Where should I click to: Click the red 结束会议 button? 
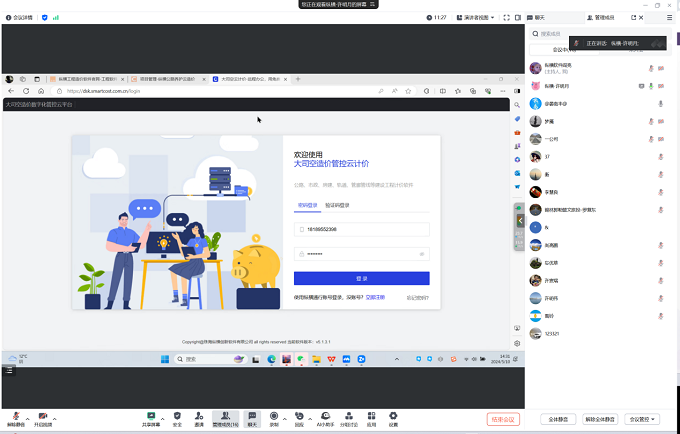pyautogui.click(x=503, y=419)
